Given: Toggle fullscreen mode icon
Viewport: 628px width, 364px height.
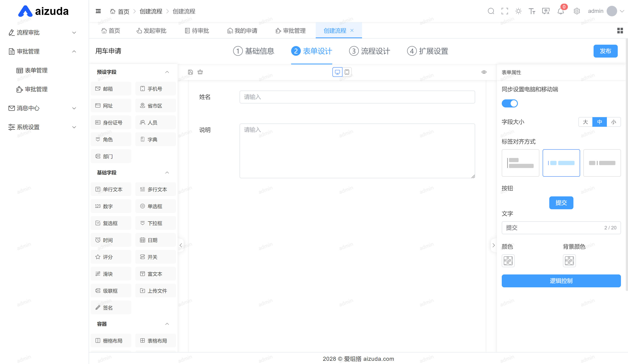Looking at the screenshot, I should 505,11.
